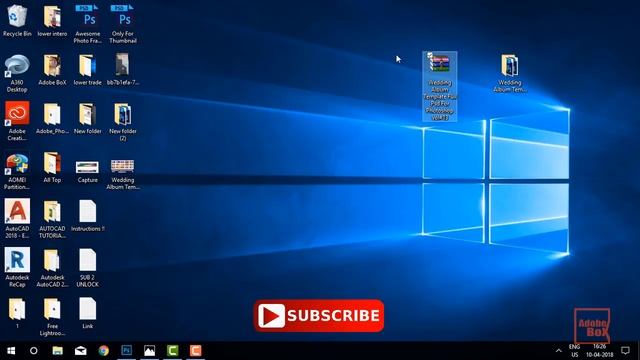Select the A360 Desktop shortcut

tap(17, 73)
